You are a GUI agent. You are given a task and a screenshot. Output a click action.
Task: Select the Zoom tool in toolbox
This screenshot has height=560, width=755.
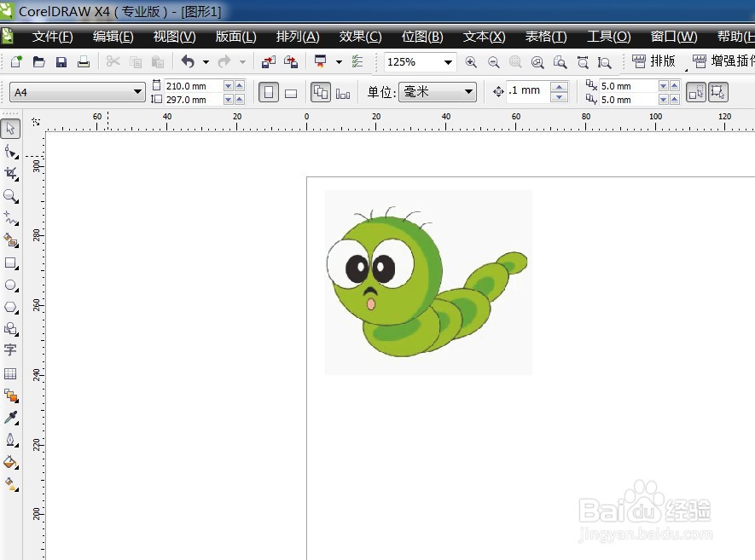pyautogui.click(x=10, y=196)
